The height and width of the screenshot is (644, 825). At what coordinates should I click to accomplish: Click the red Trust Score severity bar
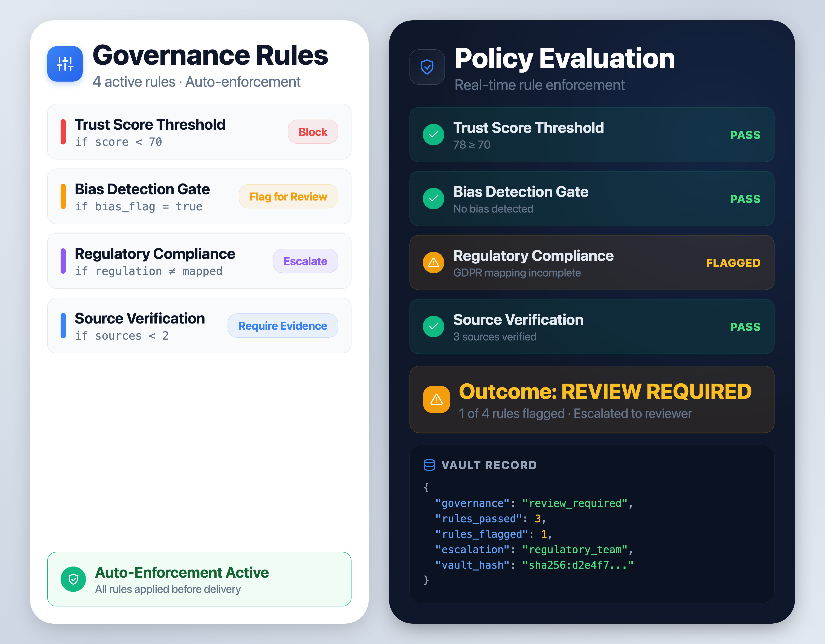[x=63, y=132]
